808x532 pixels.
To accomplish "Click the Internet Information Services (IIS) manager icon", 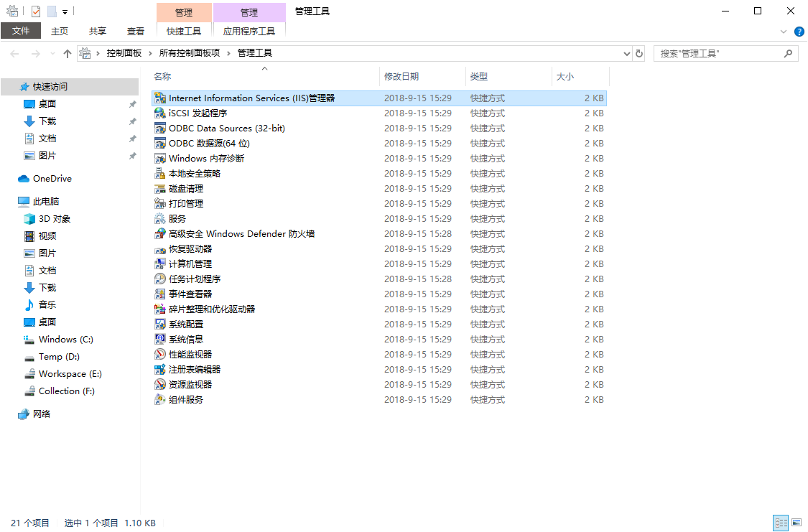I will [160, 98].
